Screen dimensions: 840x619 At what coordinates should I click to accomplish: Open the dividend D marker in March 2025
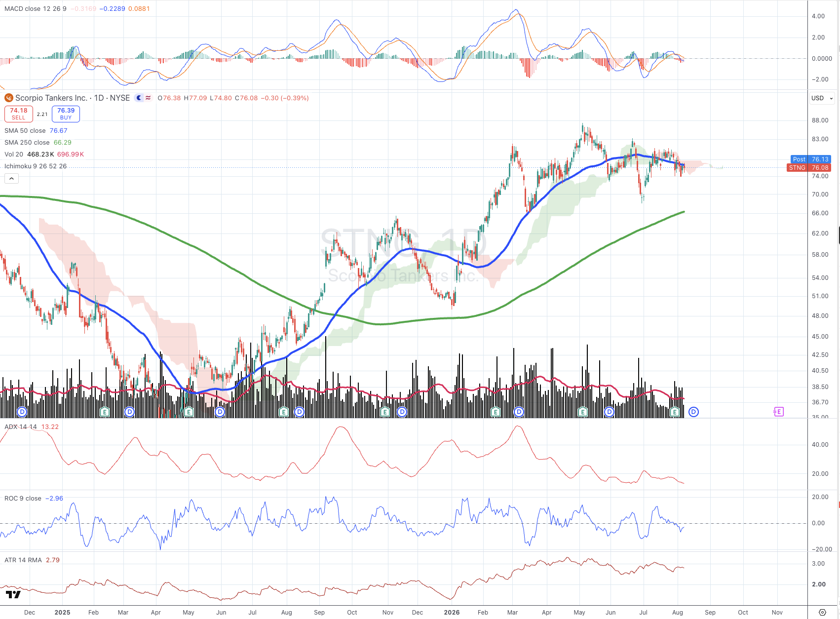129,412
